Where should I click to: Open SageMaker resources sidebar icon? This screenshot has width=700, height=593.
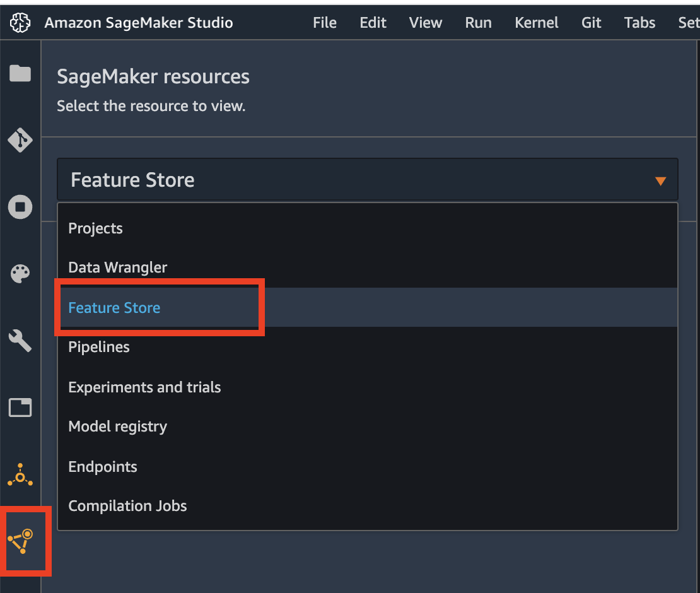pos(20,541)
